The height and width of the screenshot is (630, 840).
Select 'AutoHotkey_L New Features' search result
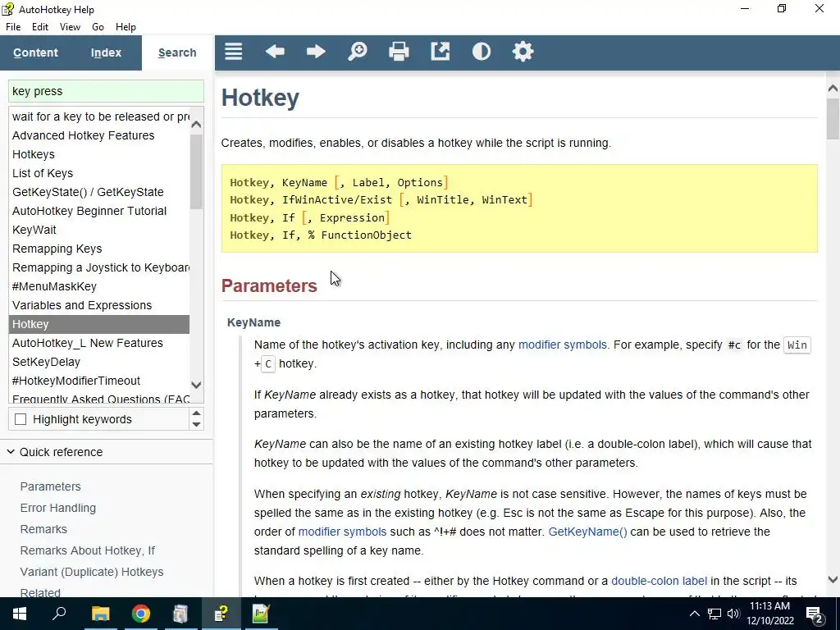99,343
